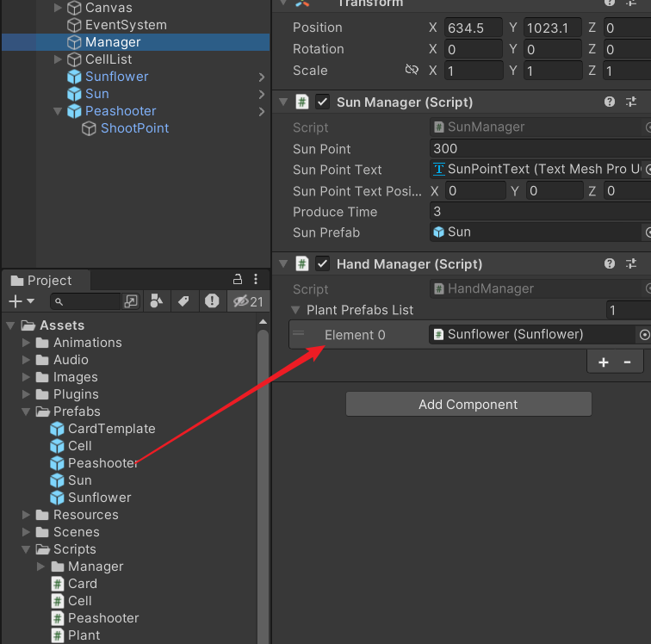Disable the Hand Manager script checkbox
The width and height of the screenshot is (651, 644).
click(323, 264)
